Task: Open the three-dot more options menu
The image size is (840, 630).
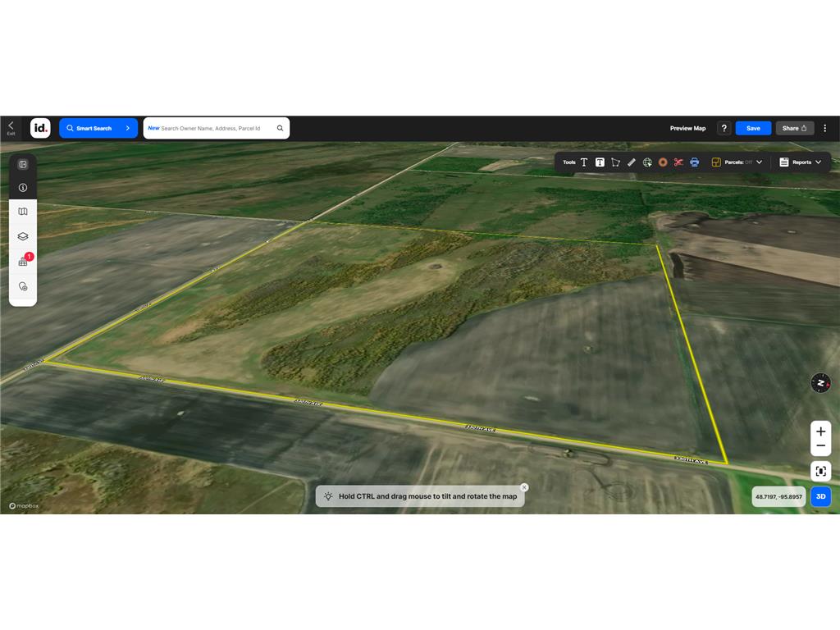Action: pos(825,128)
